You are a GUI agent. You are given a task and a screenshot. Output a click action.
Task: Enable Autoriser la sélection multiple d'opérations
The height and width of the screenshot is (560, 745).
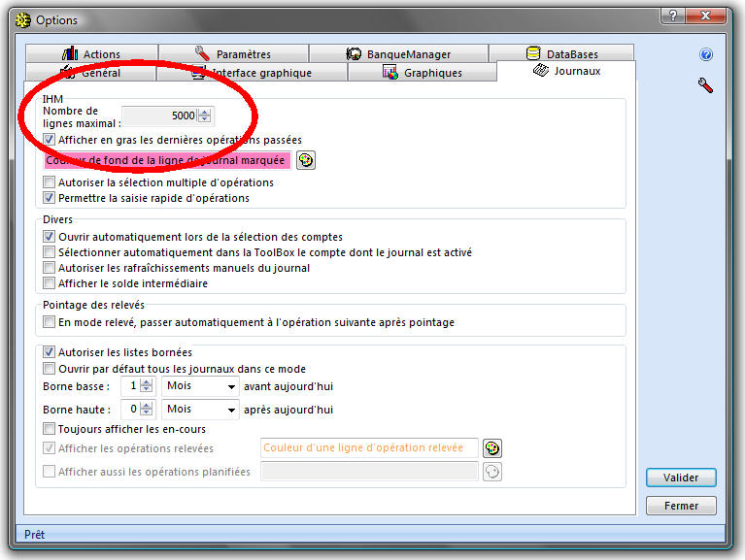(50, 182)
